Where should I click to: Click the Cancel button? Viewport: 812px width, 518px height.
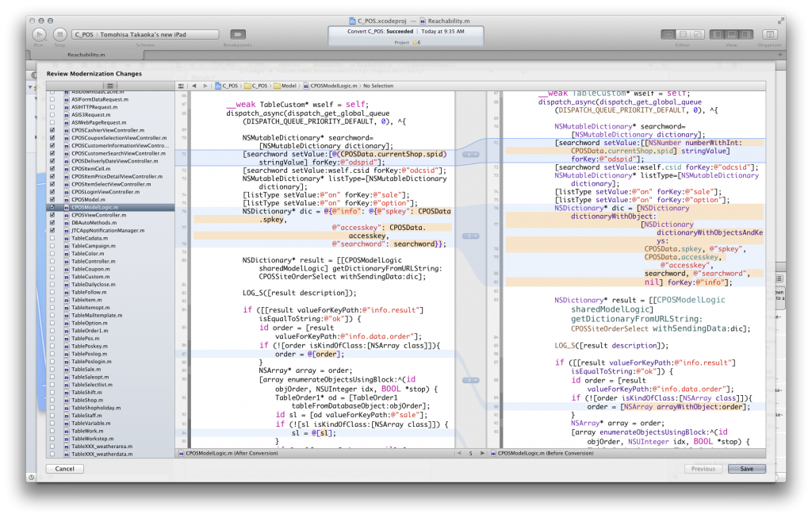(64, 468)
